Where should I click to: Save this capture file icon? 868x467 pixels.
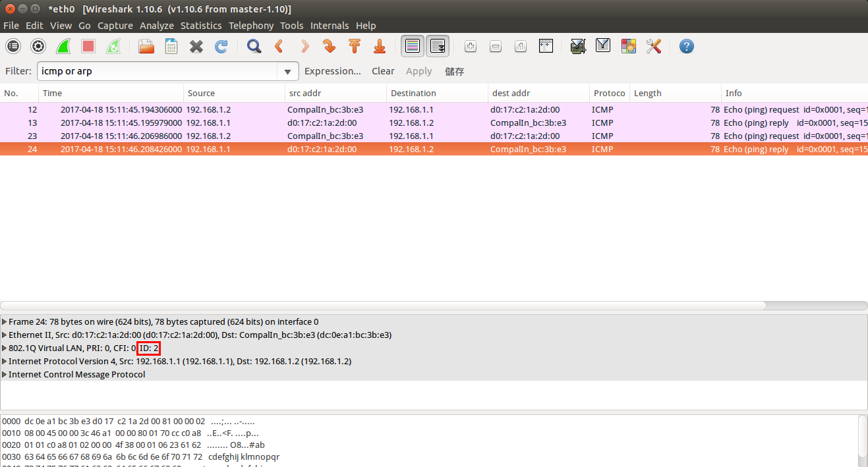(171, 46)
